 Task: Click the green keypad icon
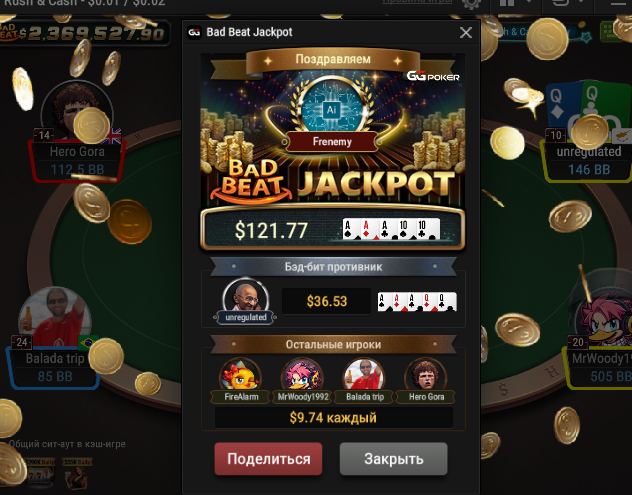[x=608, y=31]
